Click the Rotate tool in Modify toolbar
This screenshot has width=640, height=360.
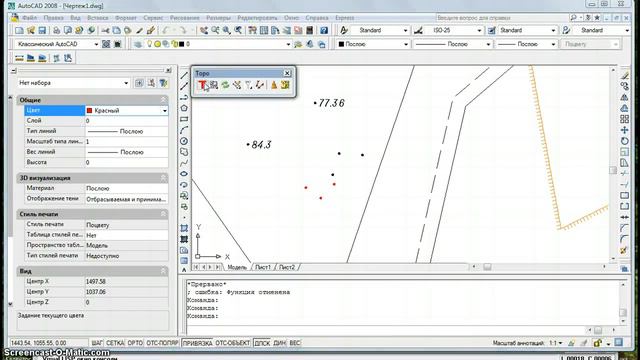(x=624, y=141)
